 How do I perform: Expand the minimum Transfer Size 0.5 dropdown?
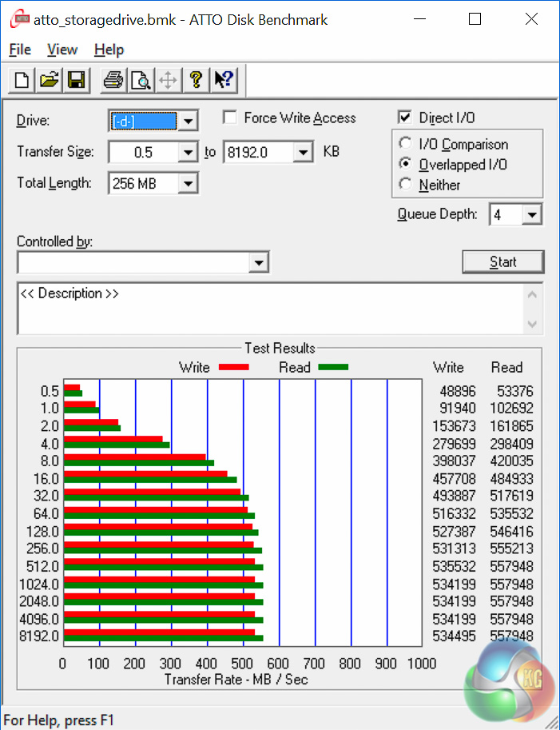click(189, 152)
